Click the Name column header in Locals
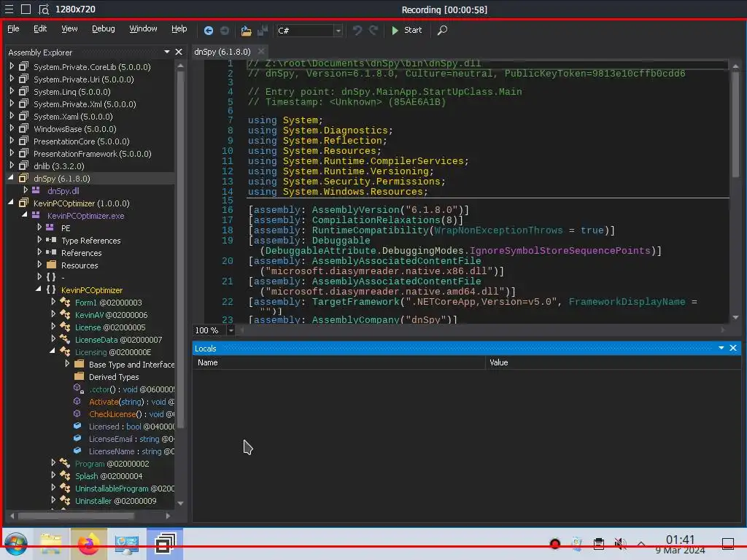747x560 pixels. point(338,362)
